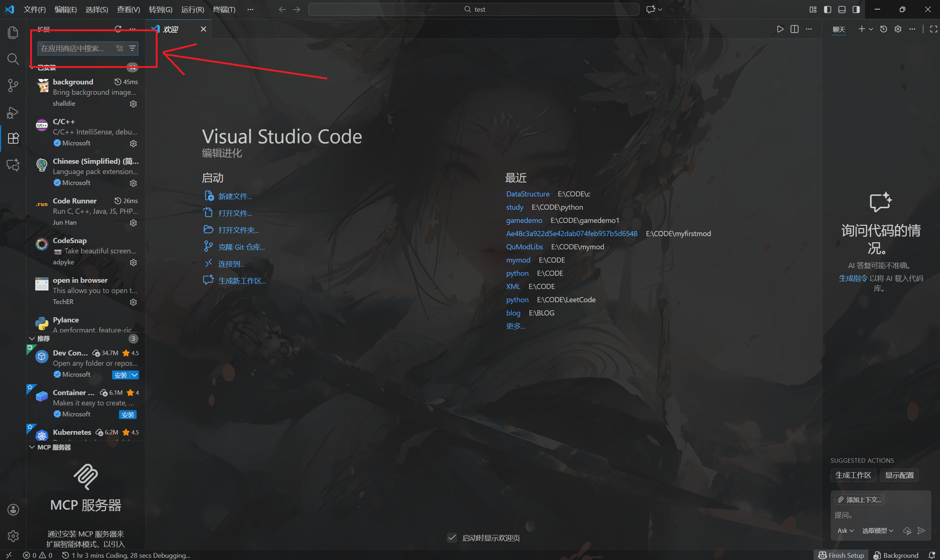
Task: Open chat history with the clock icon
Action: pyautogui.click(x=883, y=29)
